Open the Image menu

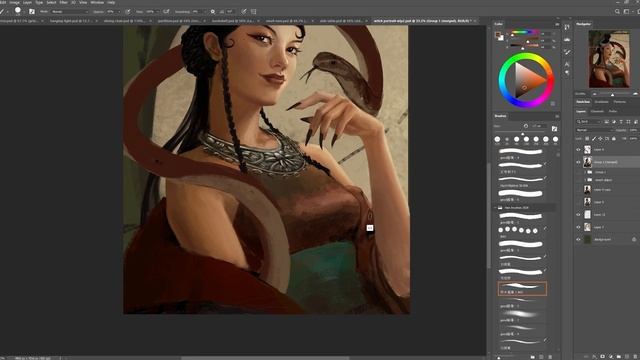point(14,2)
